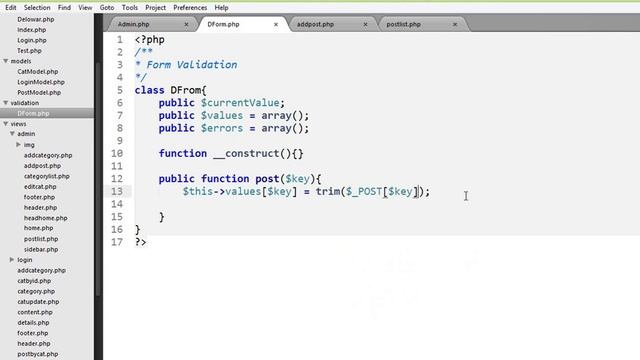The width and height of the screenshot is (640, 360).
Task: Open details.php in the sidebar
Action: click(33, 322)
